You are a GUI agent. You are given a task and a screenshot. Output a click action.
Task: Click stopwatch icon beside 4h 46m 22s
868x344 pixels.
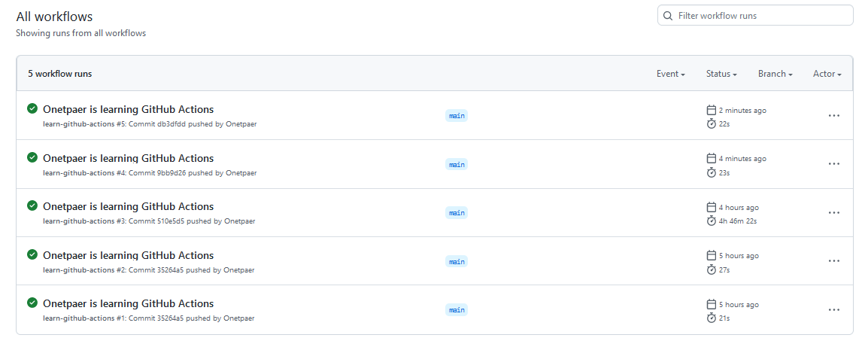[712, 221]
